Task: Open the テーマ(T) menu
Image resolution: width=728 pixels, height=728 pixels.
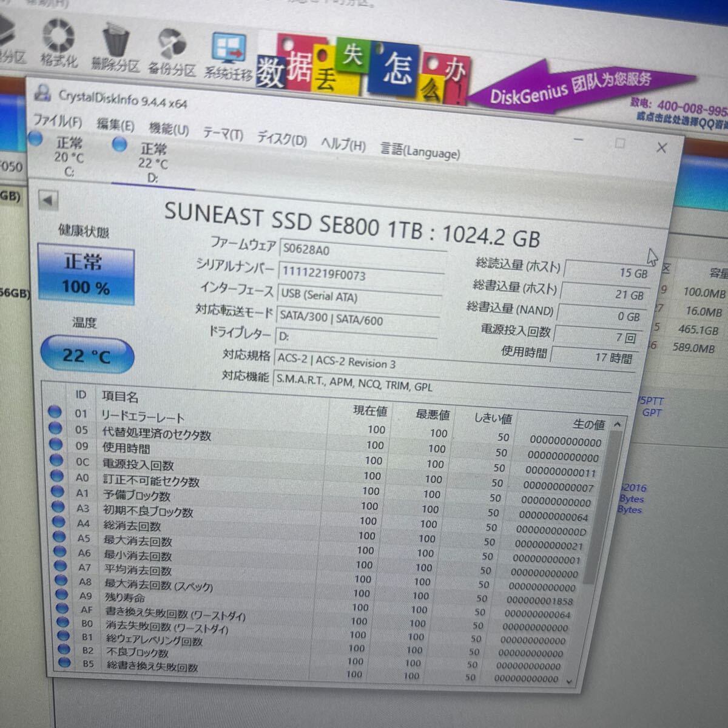Action: pos(223,133)
